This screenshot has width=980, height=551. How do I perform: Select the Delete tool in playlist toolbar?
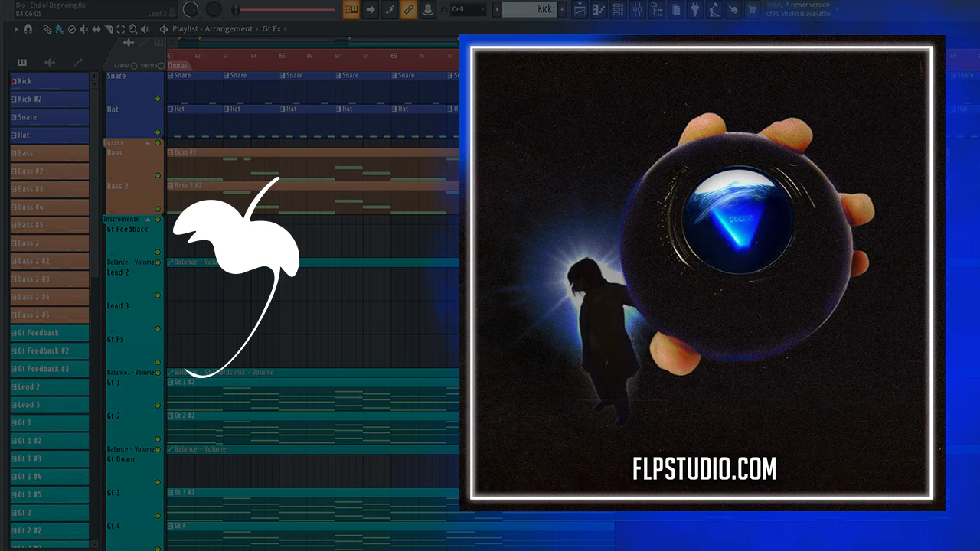[71, 29]
